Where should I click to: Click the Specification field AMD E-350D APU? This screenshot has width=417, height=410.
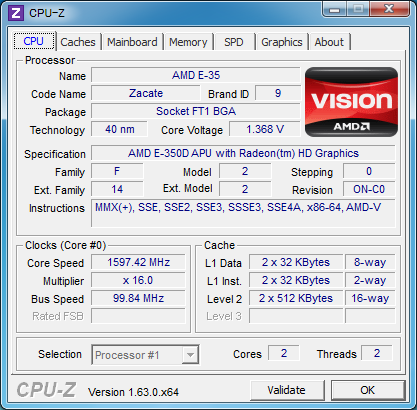pos(243,153)
